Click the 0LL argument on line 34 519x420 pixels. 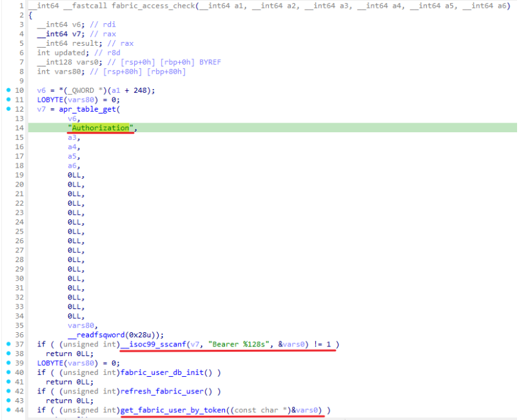[74, 316]
